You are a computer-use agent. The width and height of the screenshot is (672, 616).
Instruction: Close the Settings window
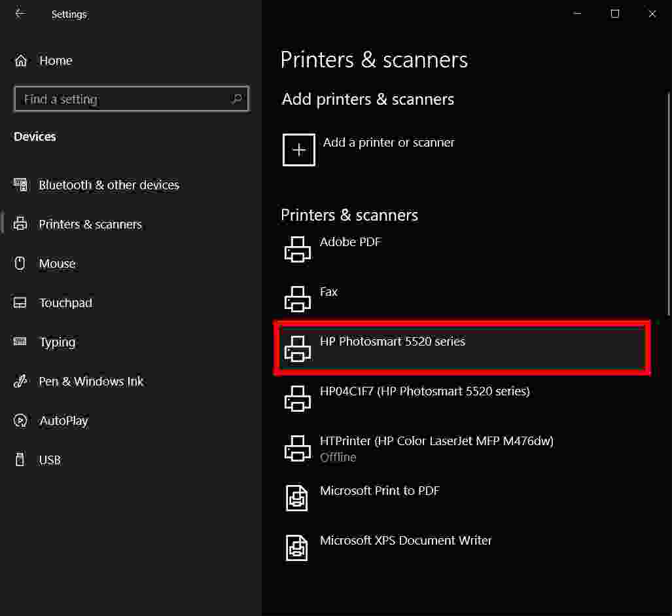click(x=652, y=14)
